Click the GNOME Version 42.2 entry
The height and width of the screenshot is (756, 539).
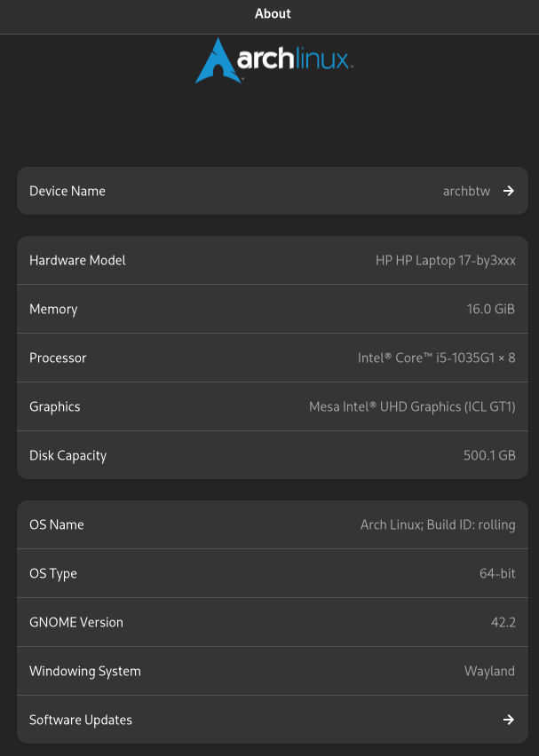[x=502, y=622]
